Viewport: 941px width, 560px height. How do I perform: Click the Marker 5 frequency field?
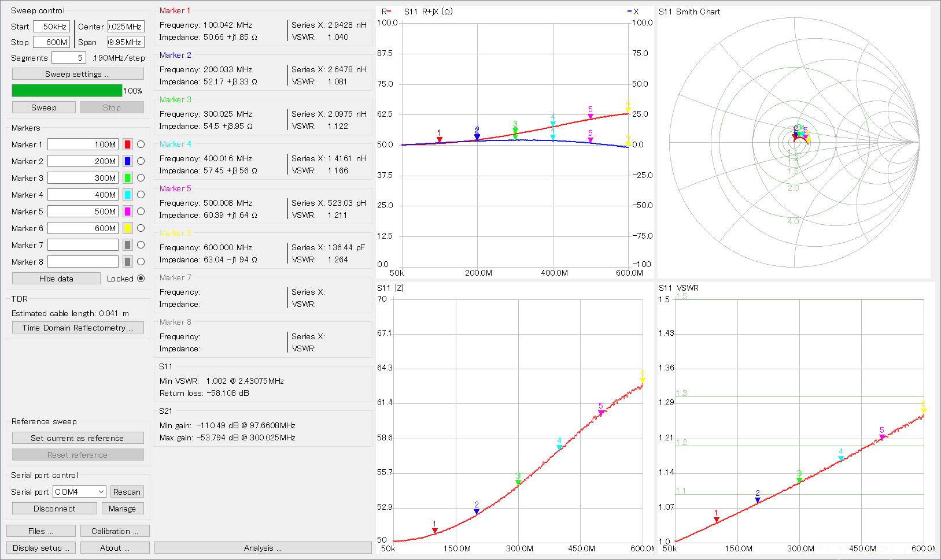(83, 212)
